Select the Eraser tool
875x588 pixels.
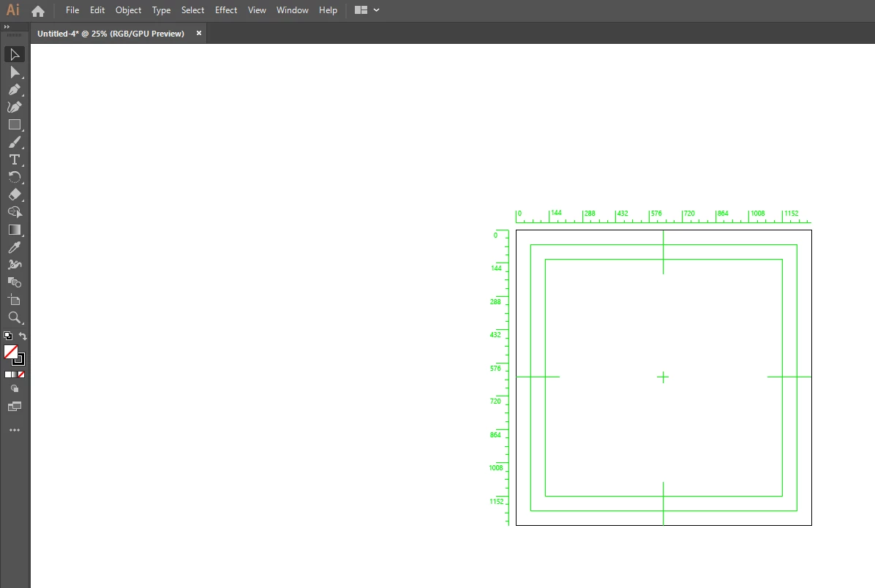click(x=15, y=195)
